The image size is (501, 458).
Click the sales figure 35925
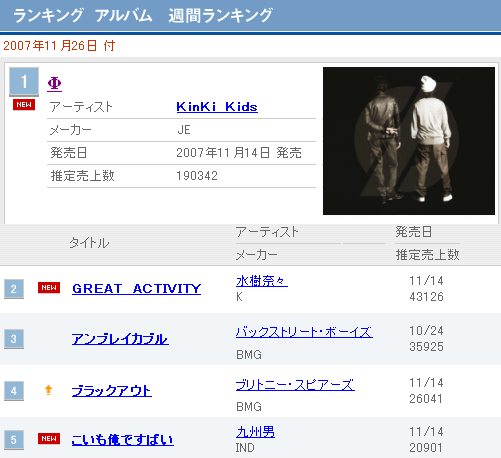pyautogui.click(x=426, y=347)
